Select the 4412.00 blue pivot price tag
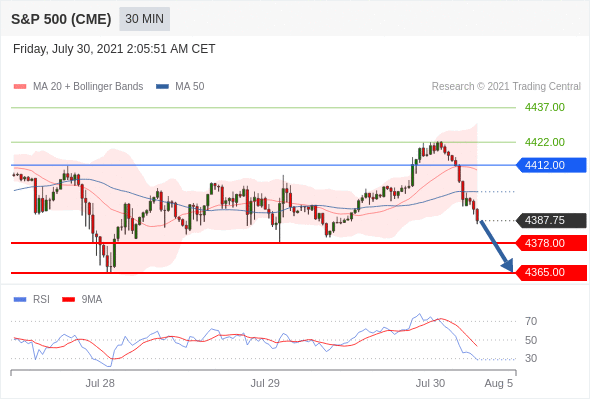Screen dimensions: 590x400 pyautogui.click(x=551, y=165)
